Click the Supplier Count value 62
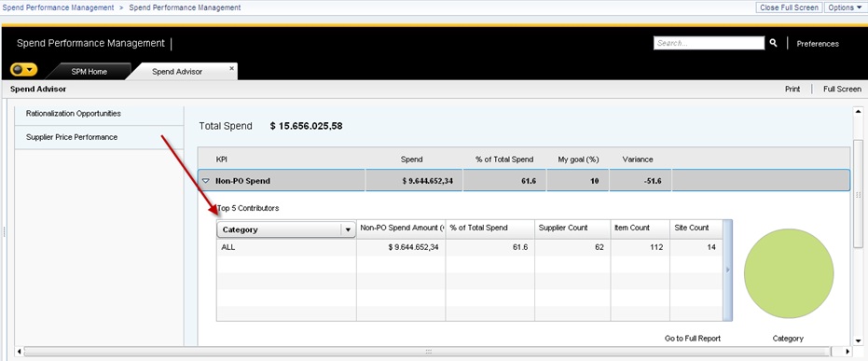Image resolution: width=868 pixels, height=361 pixels. (599, 247)
